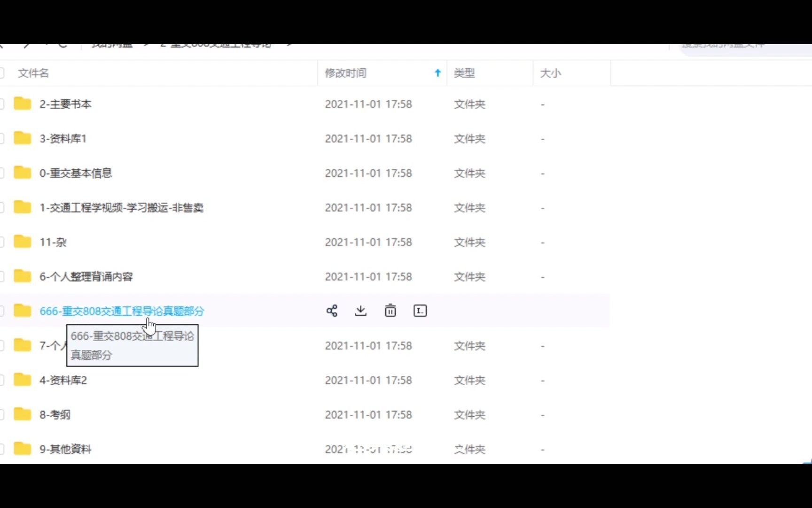
Task: Click the 文件夹 type of 8-考纲
Action: [469, 415]
